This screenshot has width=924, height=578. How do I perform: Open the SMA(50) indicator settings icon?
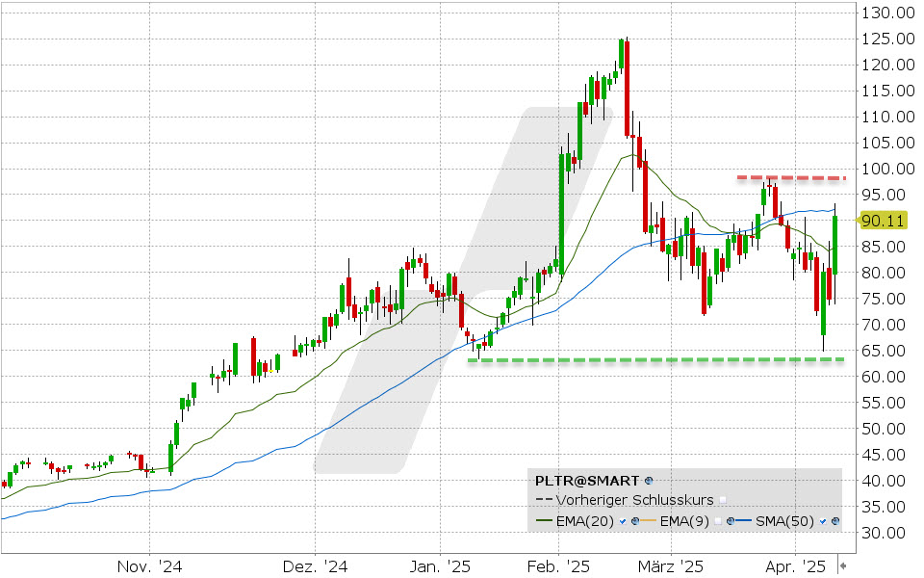835,521
